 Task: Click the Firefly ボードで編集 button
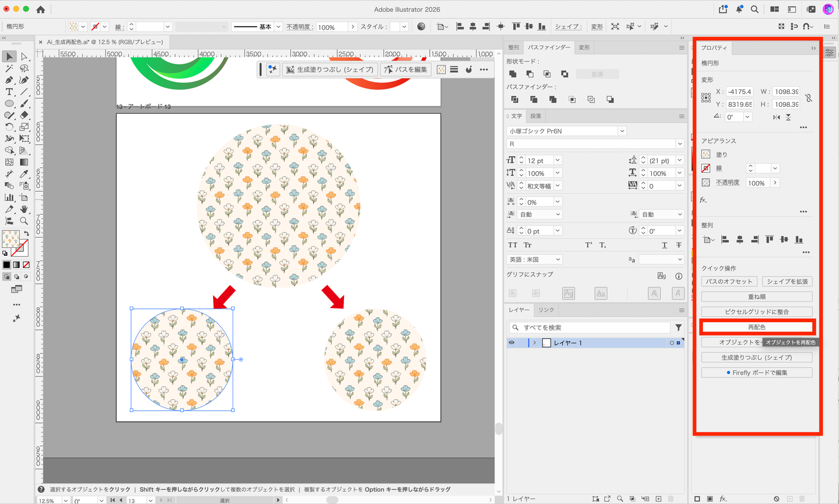(757, 373)
